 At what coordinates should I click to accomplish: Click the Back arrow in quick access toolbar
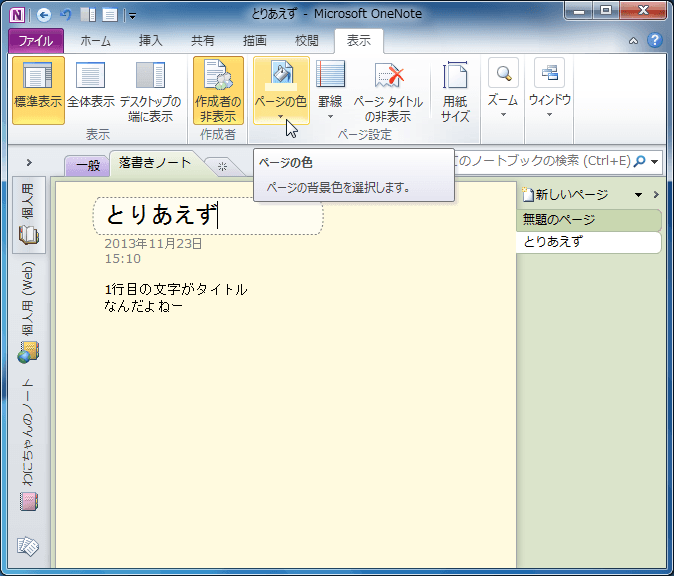tap(43, 15)
